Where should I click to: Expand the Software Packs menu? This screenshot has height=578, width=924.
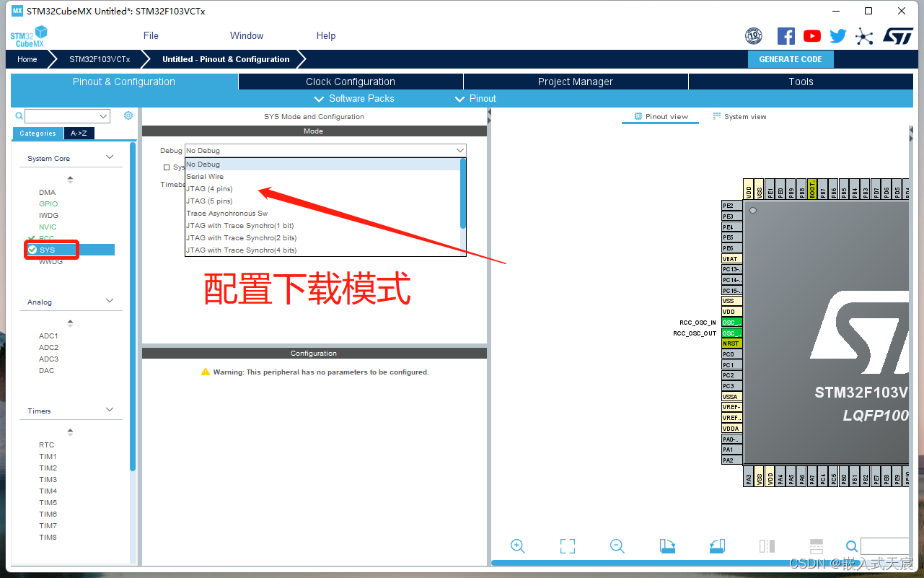pos(355,99)
